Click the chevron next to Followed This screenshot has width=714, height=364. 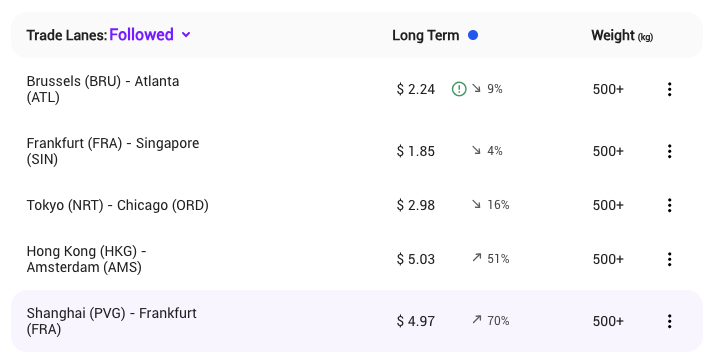click(186, 35)
